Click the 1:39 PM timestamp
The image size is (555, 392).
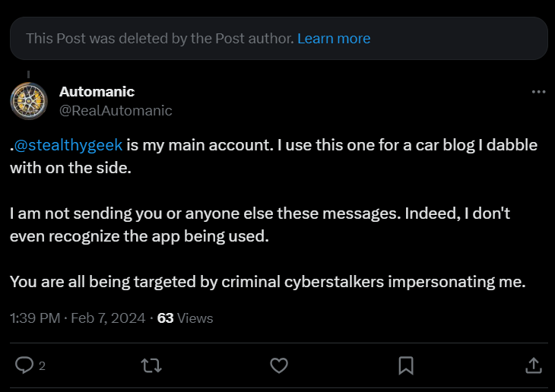[x=35, y=318]
